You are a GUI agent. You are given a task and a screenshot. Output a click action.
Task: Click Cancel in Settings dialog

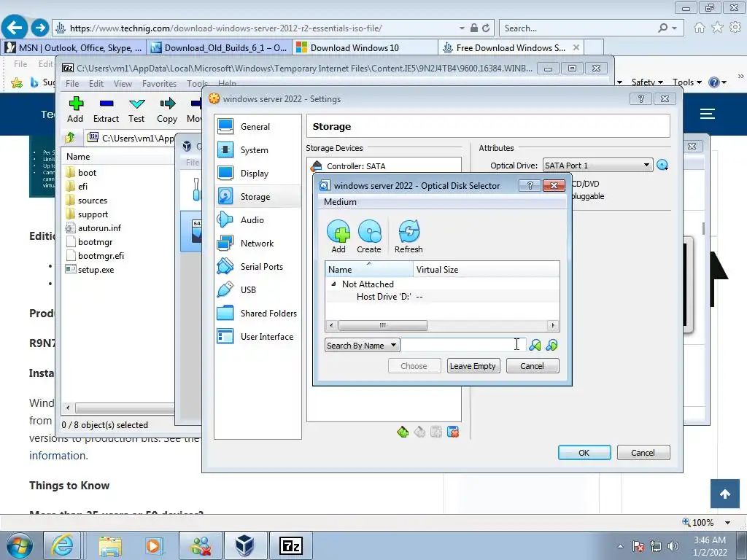tap(643, 452)
